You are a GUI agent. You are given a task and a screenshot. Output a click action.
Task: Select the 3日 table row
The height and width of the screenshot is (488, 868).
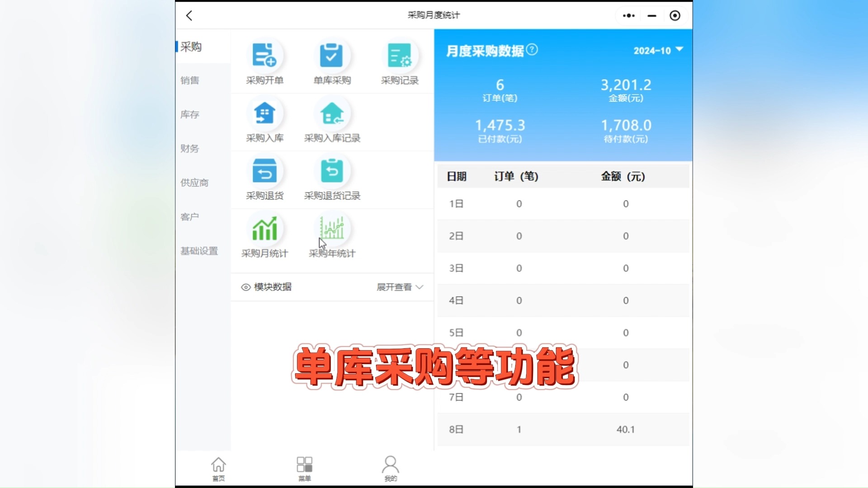[563, 268]
